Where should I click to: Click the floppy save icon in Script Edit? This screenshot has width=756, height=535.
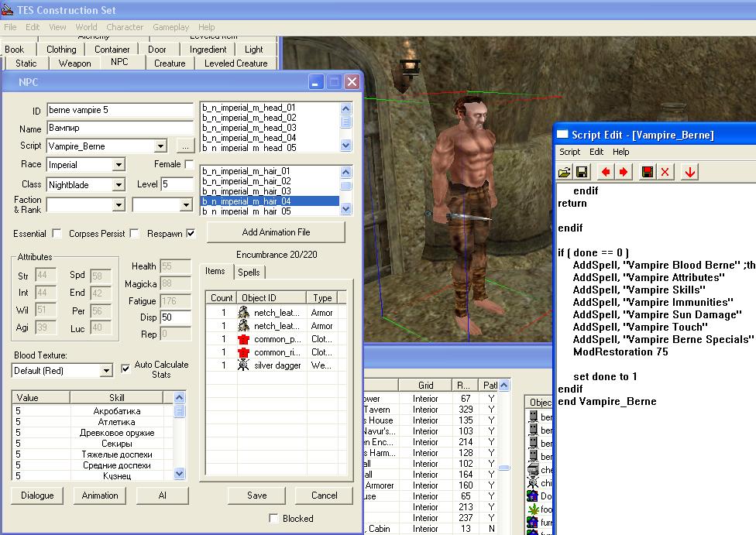[582, 172]
